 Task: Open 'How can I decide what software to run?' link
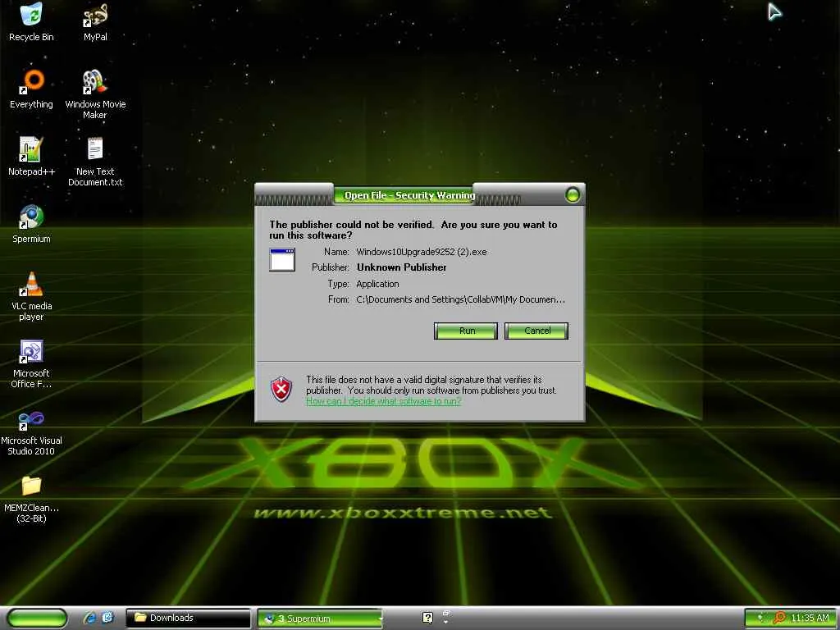[384, 401]
